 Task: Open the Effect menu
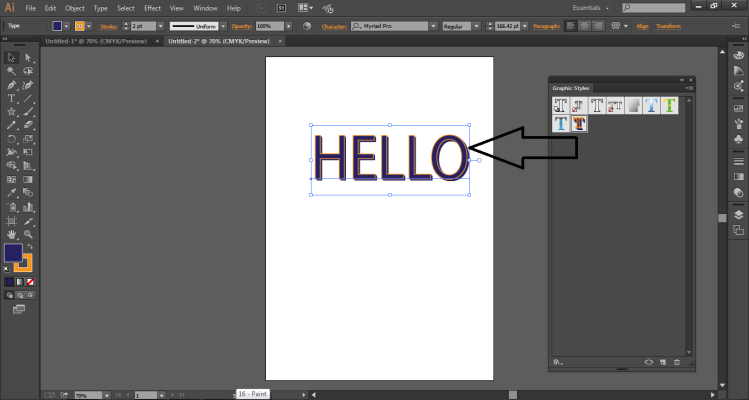pos(152,8)
